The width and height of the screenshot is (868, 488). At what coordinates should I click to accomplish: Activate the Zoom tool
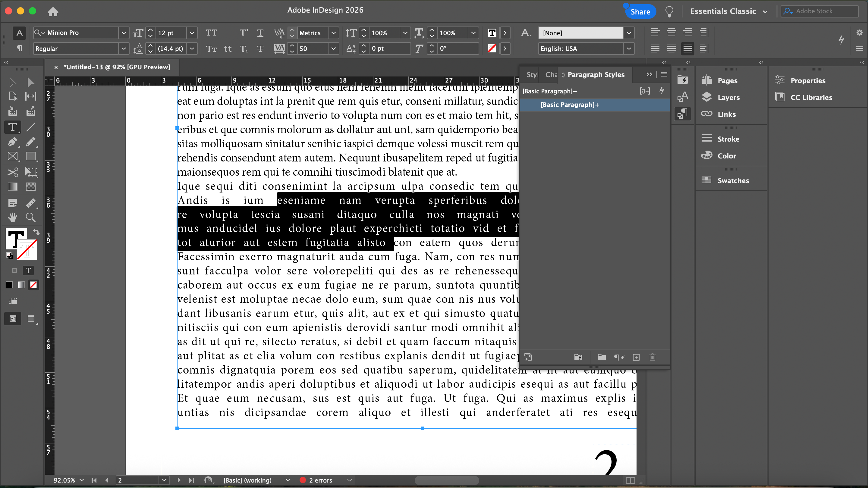click(x=31, y=217)
